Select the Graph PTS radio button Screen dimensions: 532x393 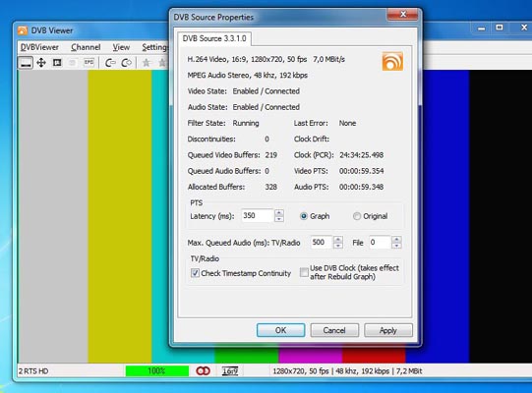coord(304,216)
